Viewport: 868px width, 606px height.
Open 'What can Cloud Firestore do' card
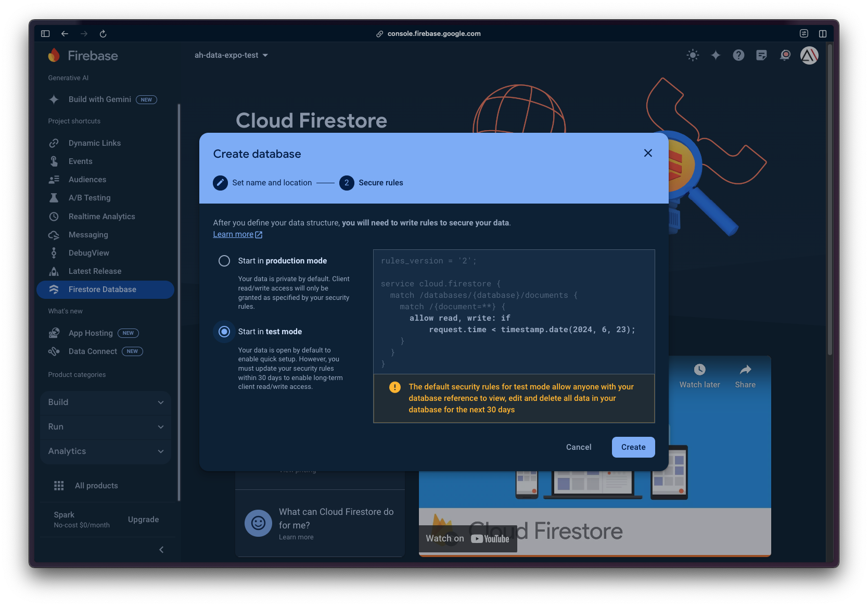pyautogui.click(x=320, y=523)
